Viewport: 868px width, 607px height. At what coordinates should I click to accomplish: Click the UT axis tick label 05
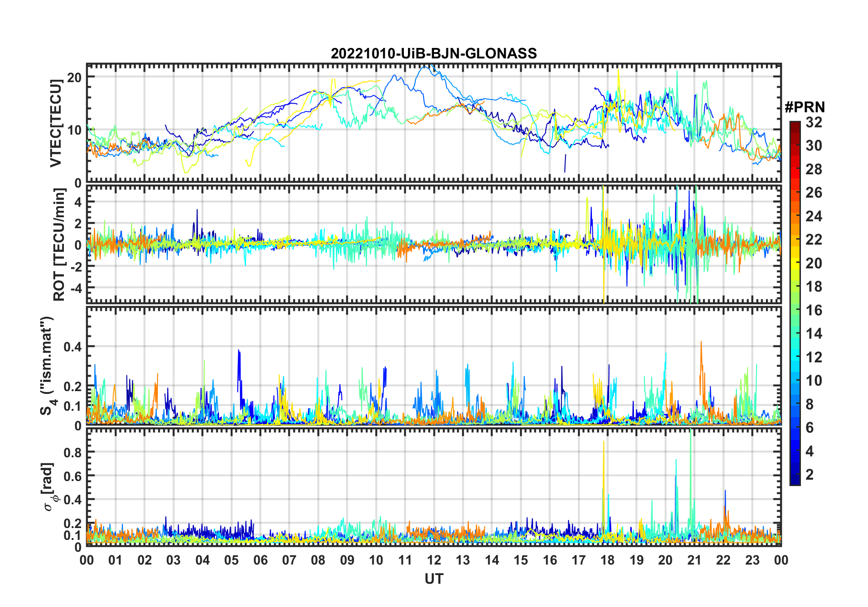coord(231,560)
